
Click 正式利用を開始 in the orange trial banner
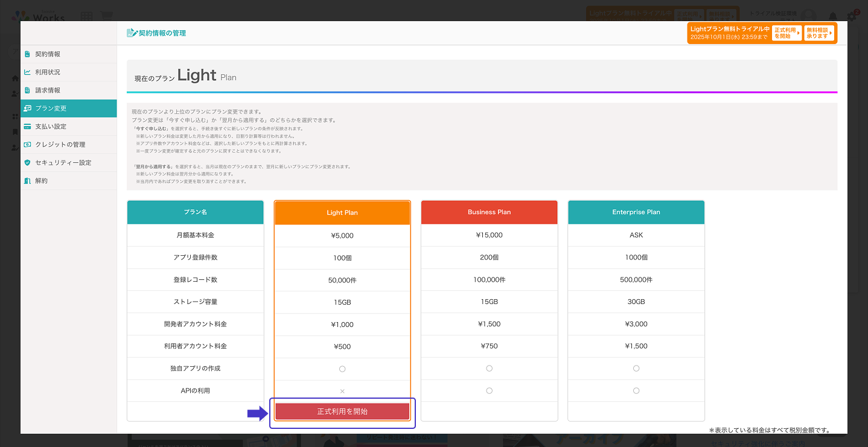[x=787, y=33]
